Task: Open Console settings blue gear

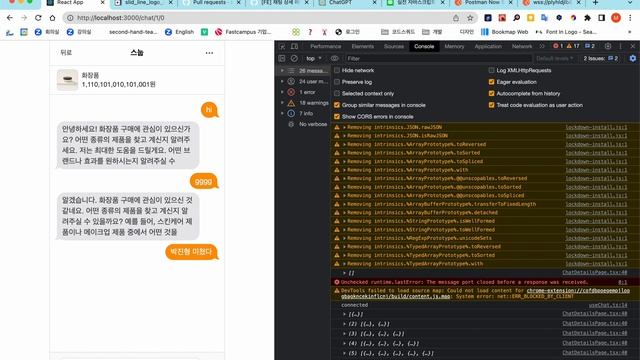Action: coord(633,58)
